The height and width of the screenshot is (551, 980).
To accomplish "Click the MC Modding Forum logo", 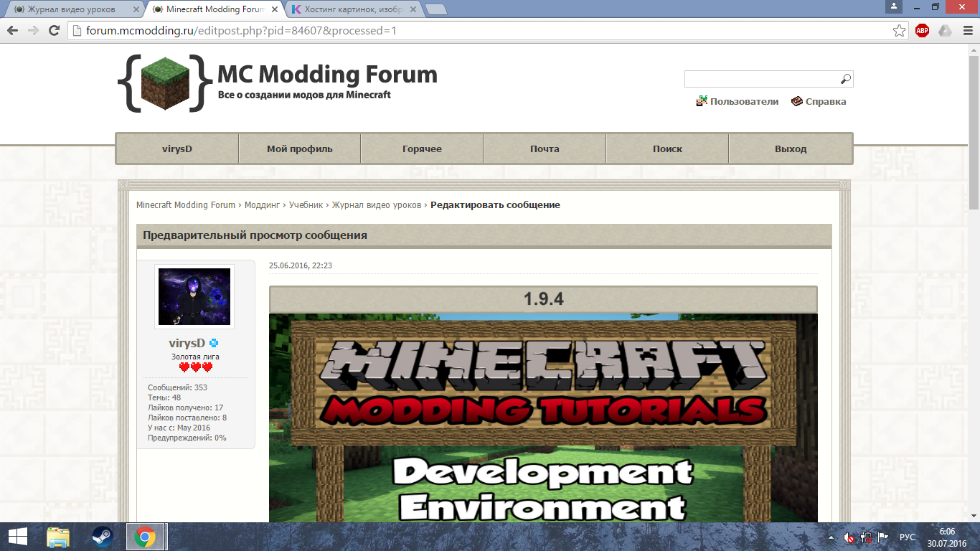I will 278,82.
